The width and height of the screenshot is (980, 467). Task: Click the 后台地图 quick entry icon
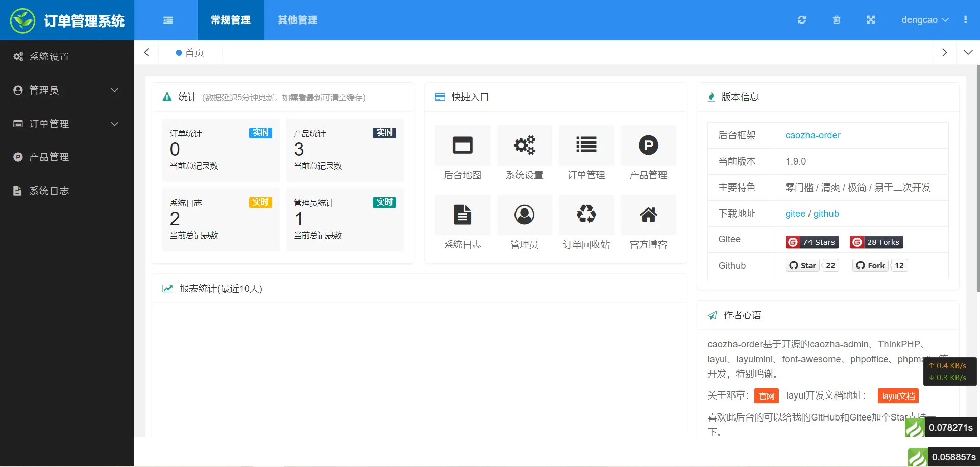[x=462, y=146]
